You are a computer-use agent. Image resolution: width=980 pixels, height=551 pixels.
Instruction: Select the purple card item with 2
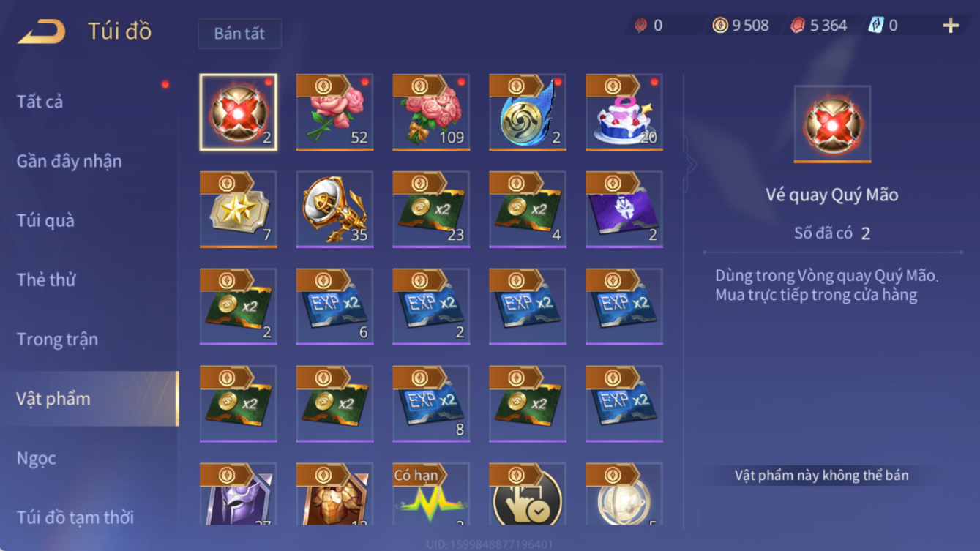click(x=624, y=210)
